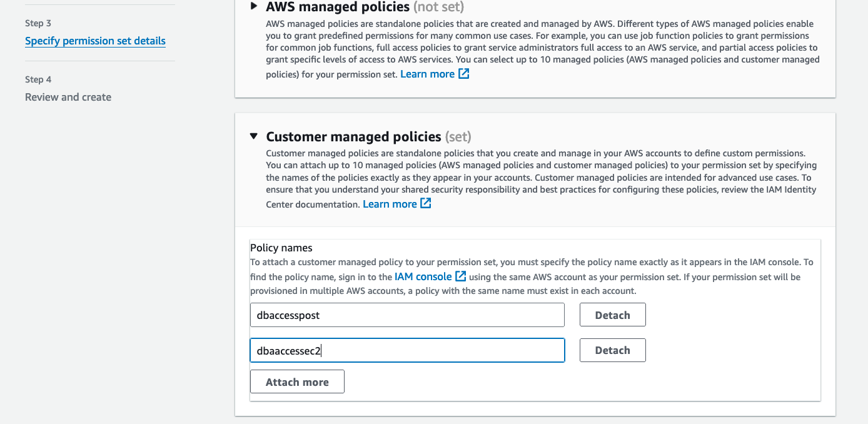Click the Policy names label
The width and height of the screenshot is (868, 424).
pos(281,248)
